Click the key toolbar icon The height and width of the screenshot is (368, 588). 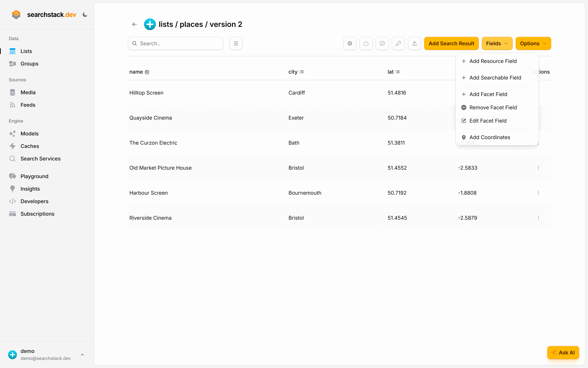398,44
